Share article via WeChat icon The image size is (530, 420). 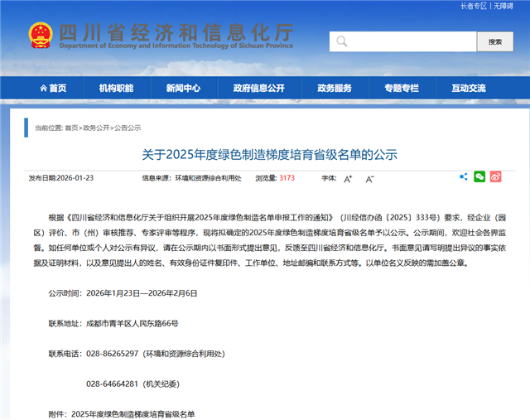tap(479, 176)
